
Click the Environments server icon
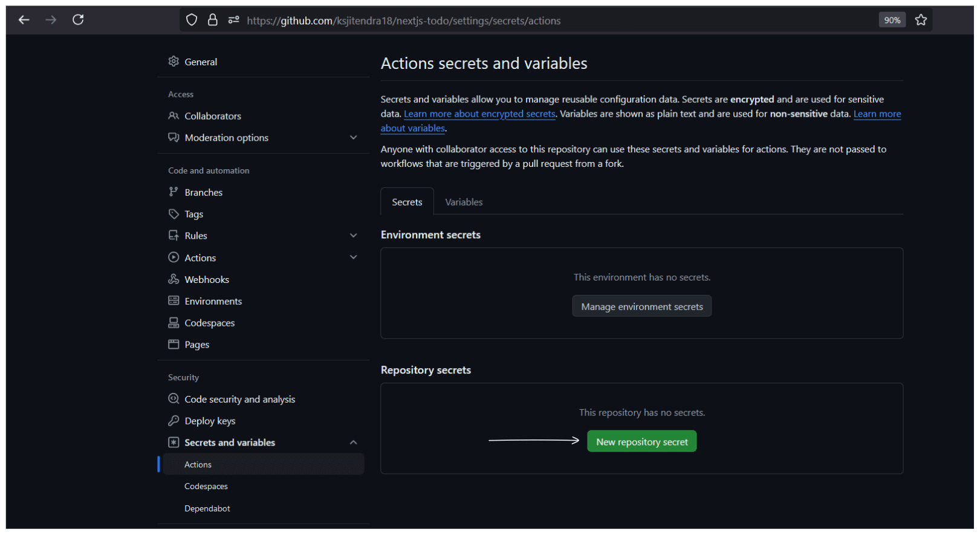point(174,300)
